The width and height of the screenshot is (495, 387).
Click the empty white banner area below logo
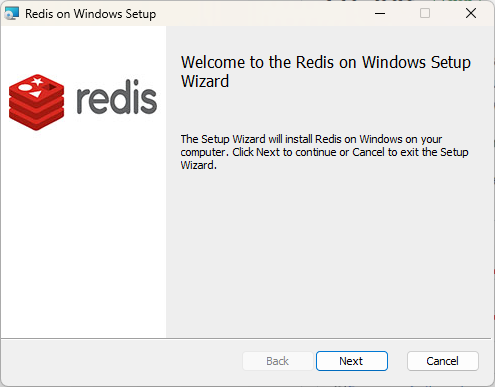tap(83, 233)
